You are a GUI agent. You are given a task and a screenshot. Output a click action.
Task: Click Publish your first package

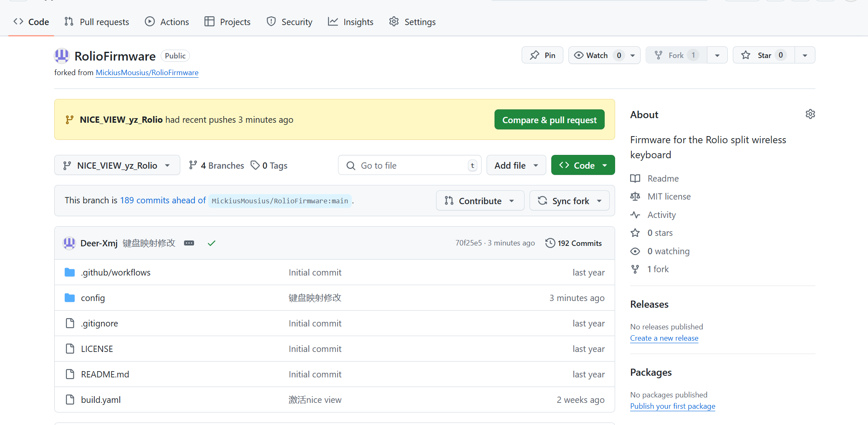672,406
